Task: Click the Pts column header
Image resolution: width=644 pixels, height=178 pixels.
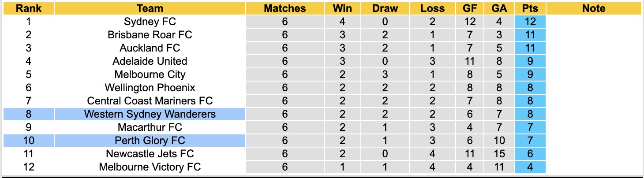Action: click(530, 8)
